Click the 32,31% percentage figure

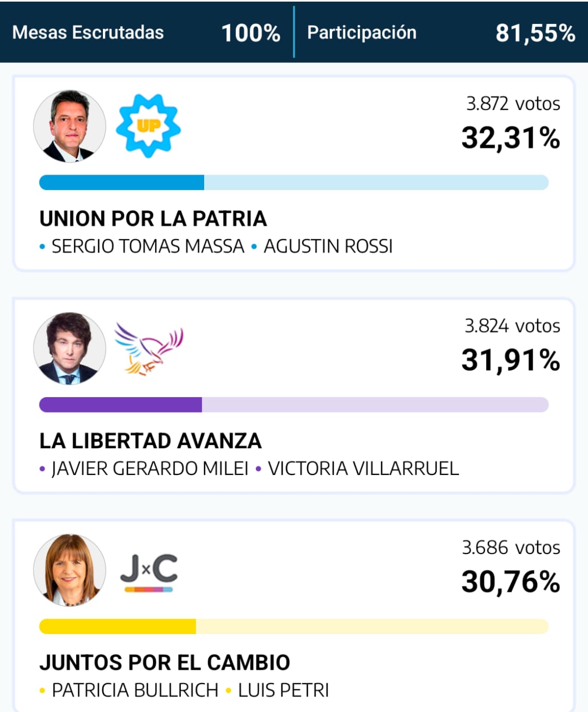(511, 137)
